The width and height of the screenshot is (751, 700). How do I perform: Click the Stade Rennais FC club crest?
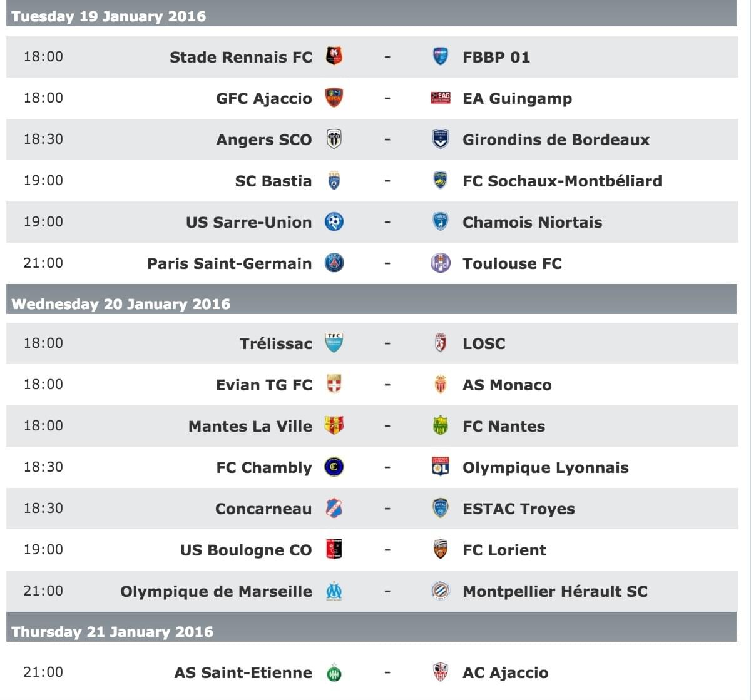click(x=334, y=56)
